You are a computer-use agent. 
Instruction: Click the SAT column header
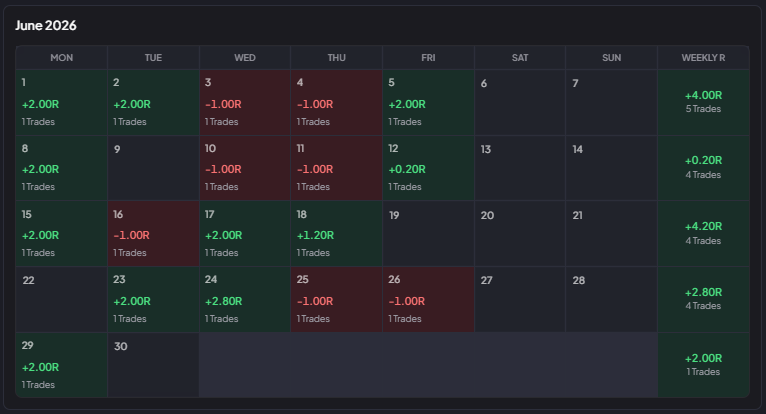pyautogui.click(x=520, y=58)
